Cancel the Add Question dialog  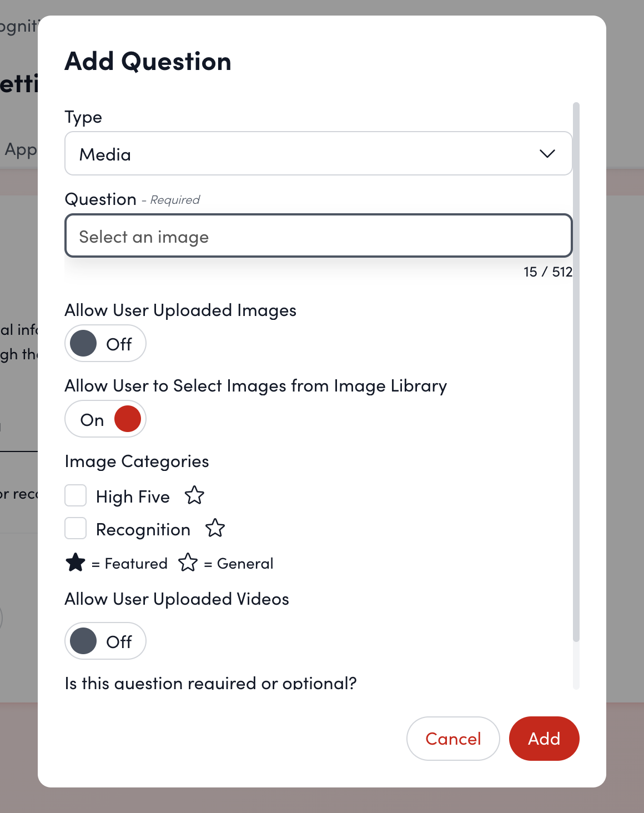click(x=453, y=739)
